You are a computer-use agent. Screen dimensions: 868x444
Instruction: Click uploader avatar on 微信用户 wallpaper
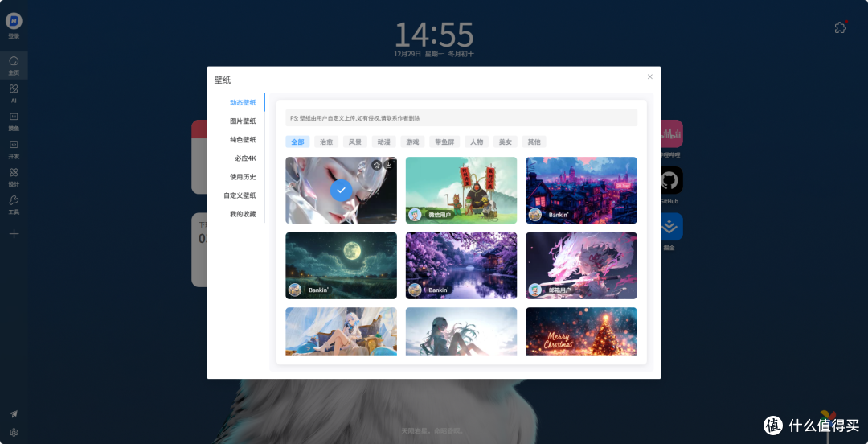click(x=415, y=215)
